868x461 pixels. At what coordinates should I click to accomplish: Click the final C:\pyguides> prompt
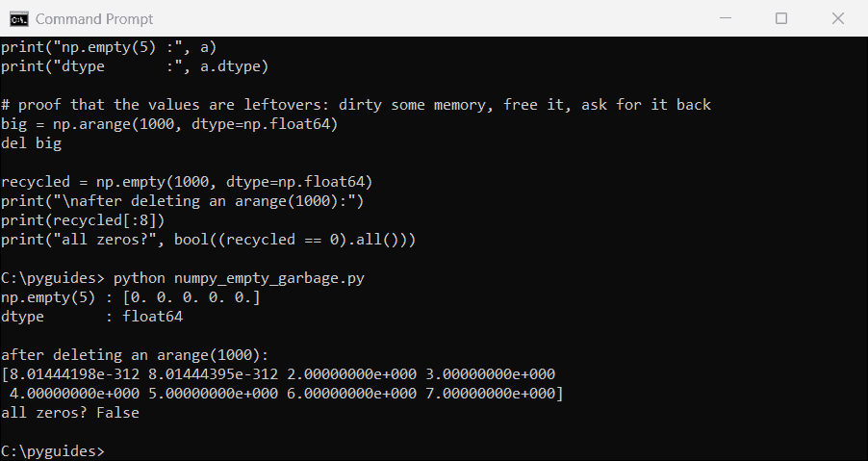53,451
